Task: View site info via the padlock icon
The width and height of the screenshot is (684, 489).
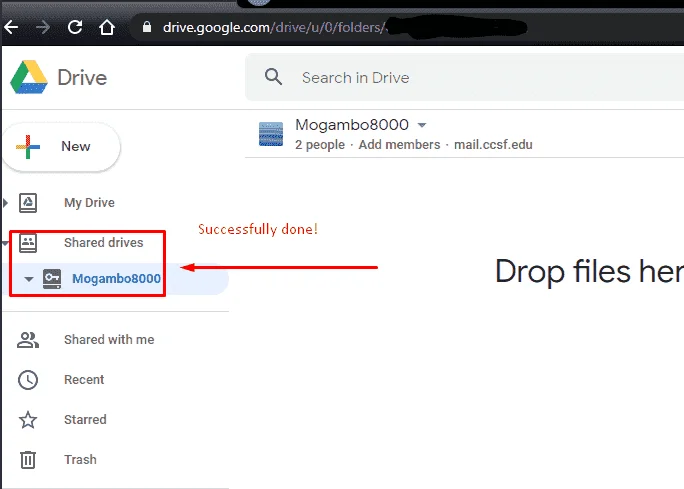Action: tap(147, 27)
